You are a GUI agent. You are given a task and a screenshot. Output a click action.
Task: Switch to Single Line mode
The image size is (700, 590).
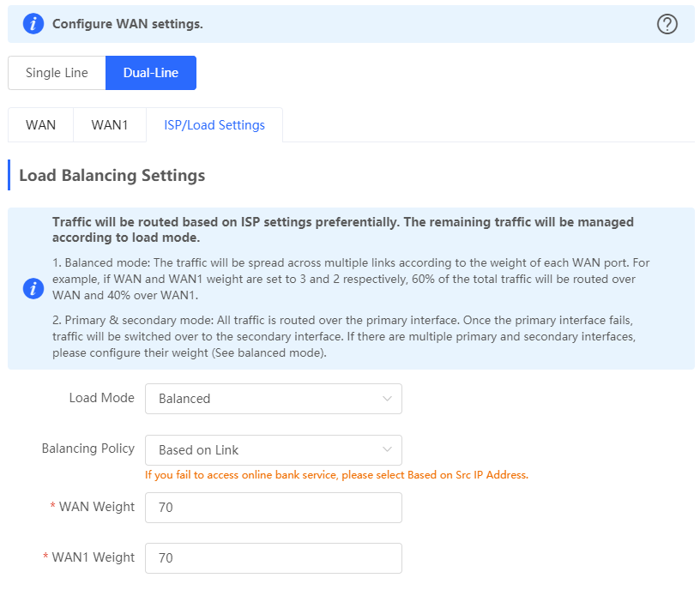[57, 73]
